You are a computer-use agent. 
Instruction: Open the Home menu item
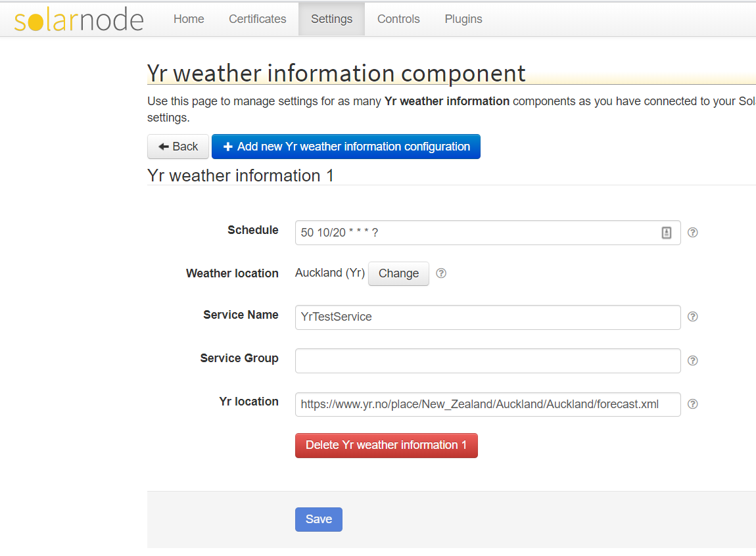(x=189, y=19)
